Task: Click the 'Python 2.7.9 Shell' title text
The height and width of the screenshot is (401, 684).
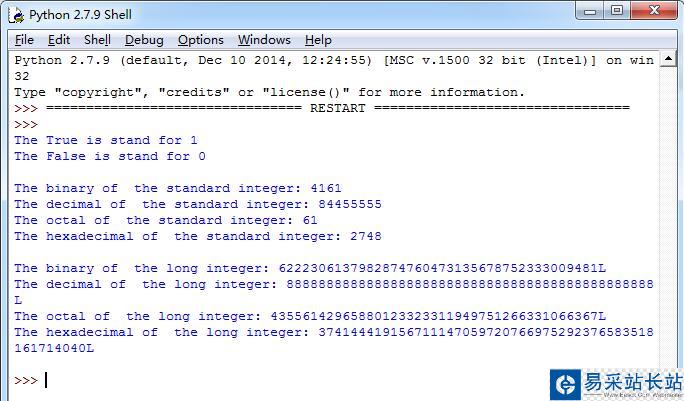Action: pos(80,14)
